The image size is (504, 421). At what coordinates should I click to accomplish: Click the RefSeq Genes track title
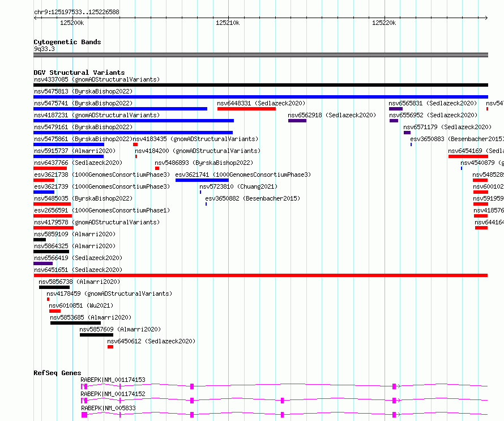[57, 373]
